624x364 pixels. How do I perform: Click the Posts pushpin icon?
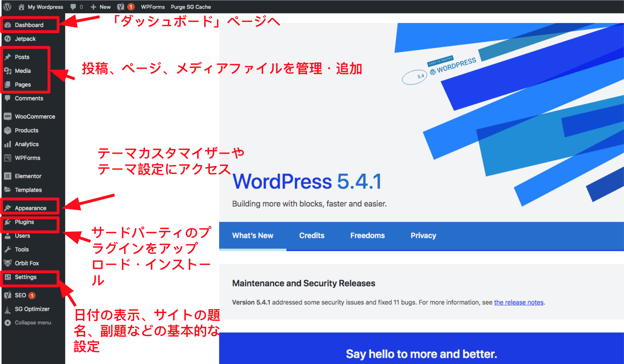coord(8,57)
